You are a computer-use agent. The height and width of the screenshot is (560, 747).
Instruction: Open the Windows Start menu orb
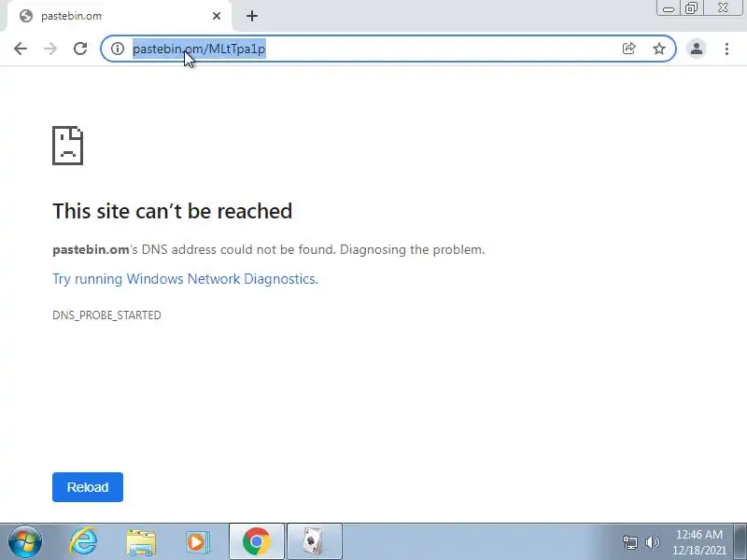click(x=25, y=541)
